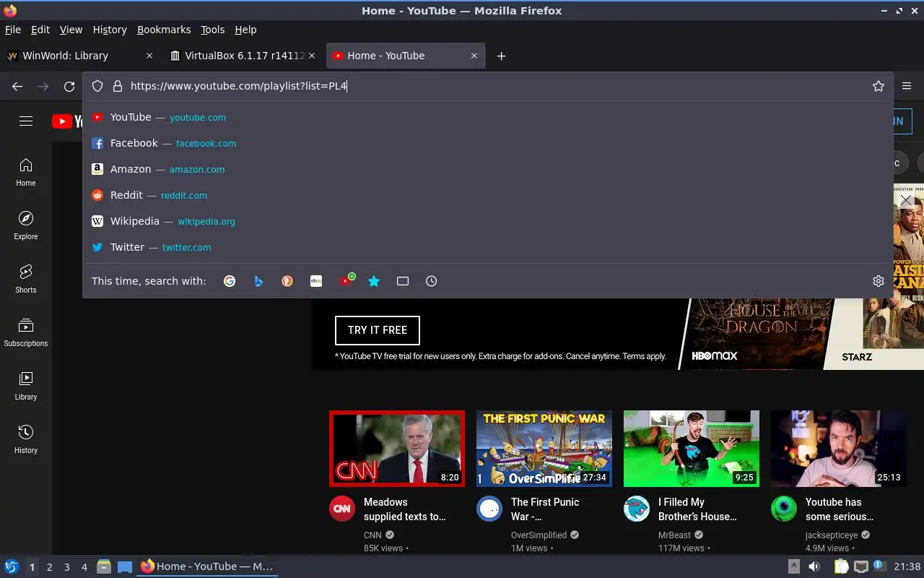Viewport: 924px width, 578px height.
Task: Click the 21:38 clock in tray
Action: 907,566
